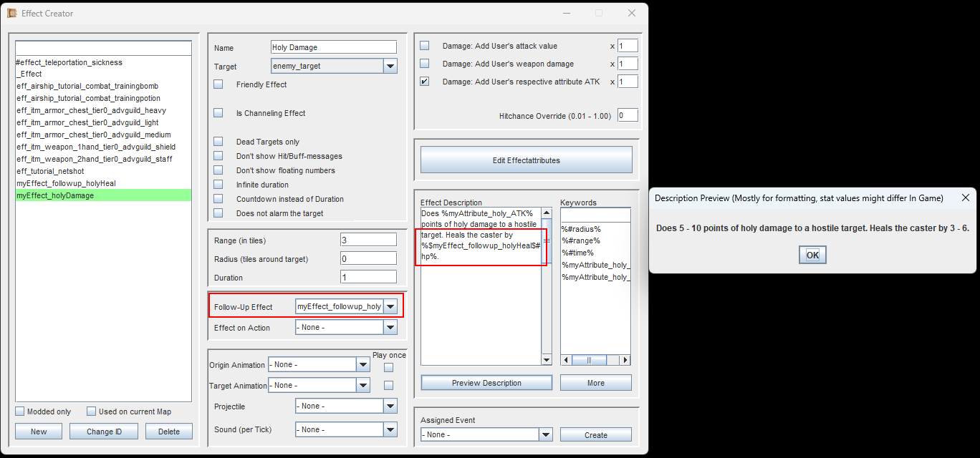
Task: Open the Assigned Event dropdown
Action: [x=545, y=434]
